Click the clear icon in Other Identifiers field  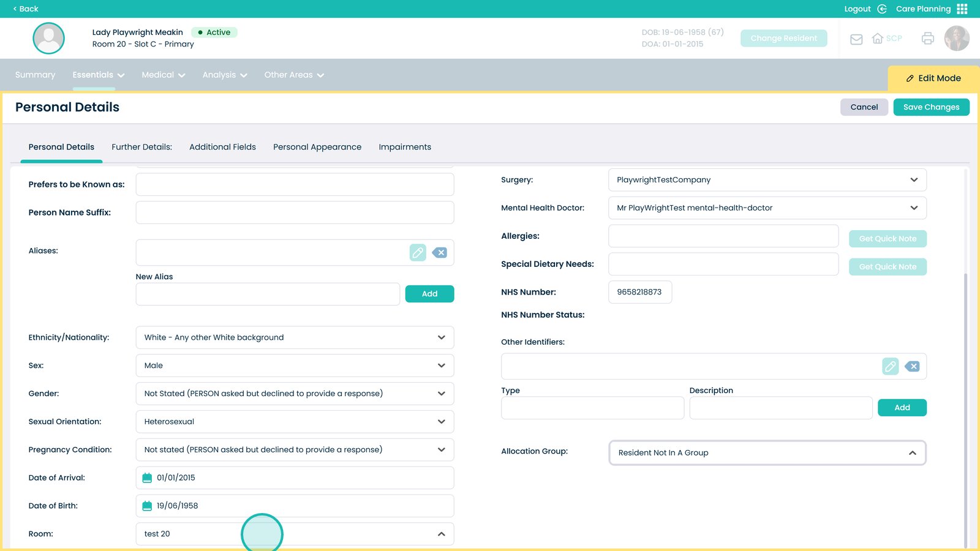click(913, 367)
